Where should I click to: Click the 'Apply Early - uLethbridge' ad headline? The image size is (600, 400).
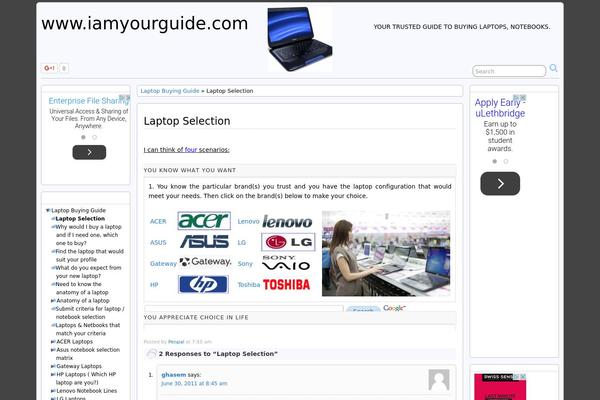point(500,108)
